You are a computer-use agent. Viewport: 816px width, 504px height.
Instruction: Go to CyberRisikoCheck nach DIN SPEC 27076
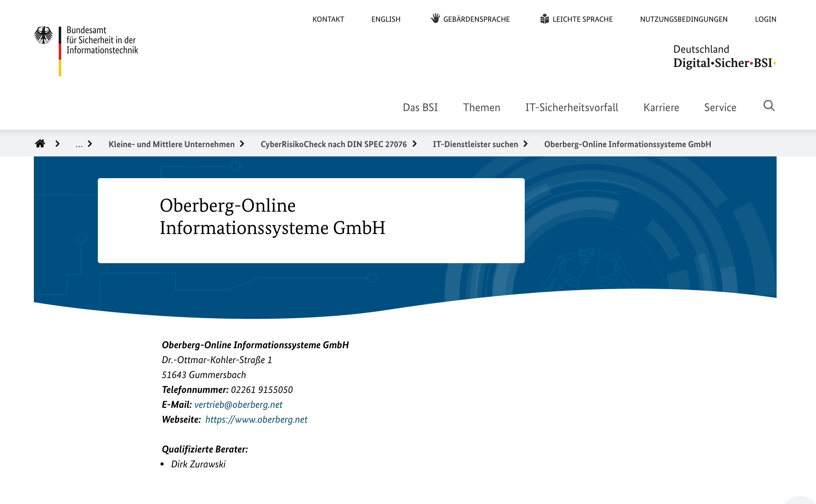coord(333,144)
